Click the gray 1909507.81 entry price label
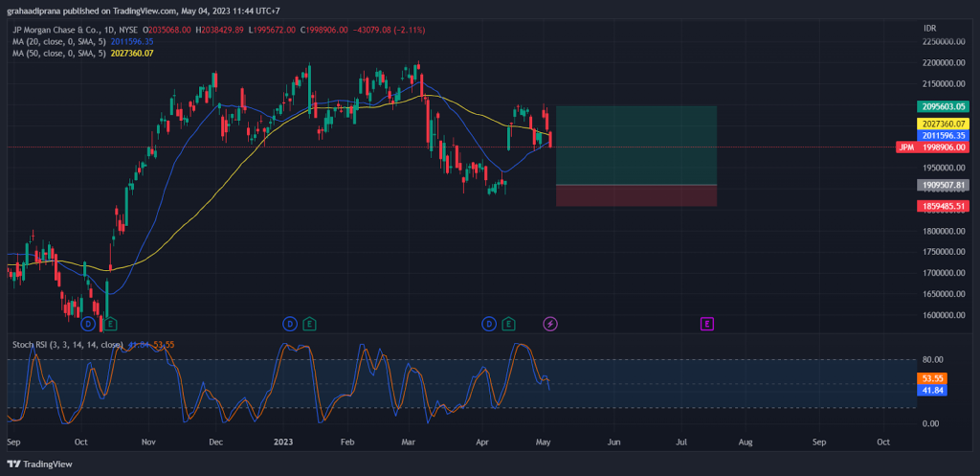Viewport: 980px width, 476px height. tap(943, 185)
